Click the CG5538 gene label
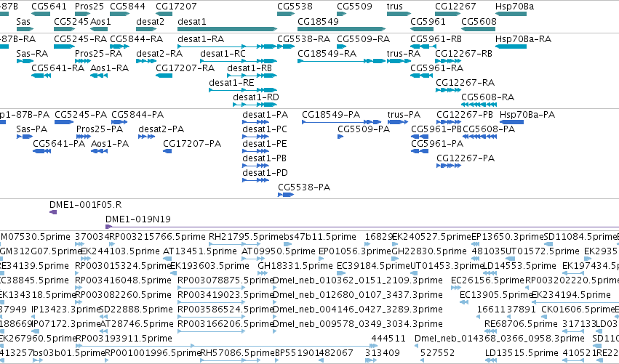The width and height of the screenshot is (619, 364). pos(295,7)
